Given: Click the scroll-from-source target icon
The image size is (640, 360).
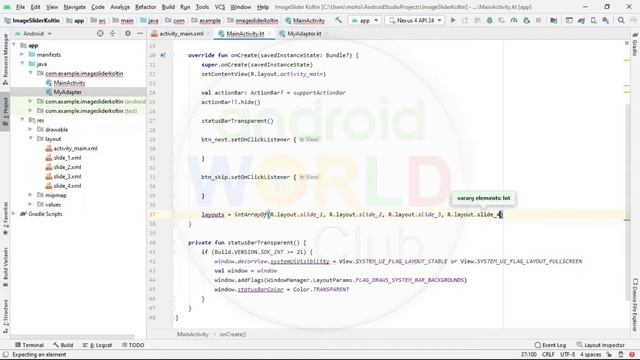Looking at the screenshot, I should (x=100, y=33).
